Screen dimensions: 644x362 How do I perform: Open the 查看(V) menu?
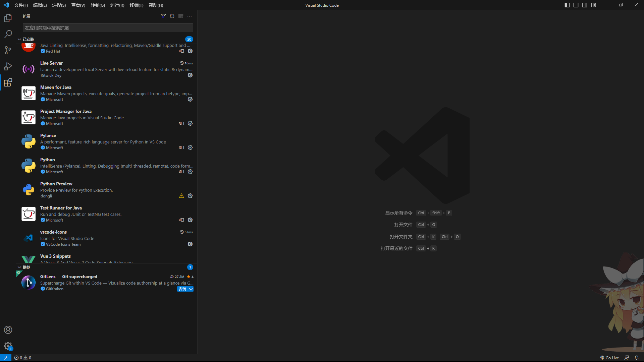click(x=78, y=5)
